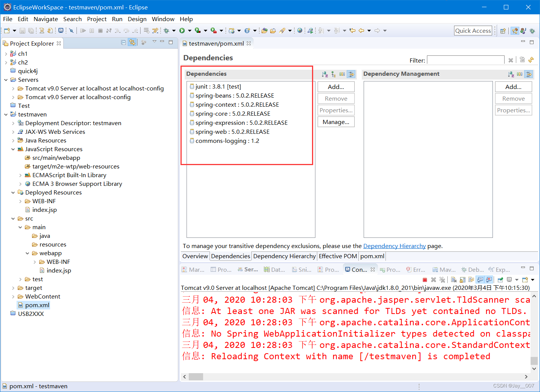540x392 pixels.
Task: Click the Last Edit Location arrow icon
Action: [x=352, y=31]
